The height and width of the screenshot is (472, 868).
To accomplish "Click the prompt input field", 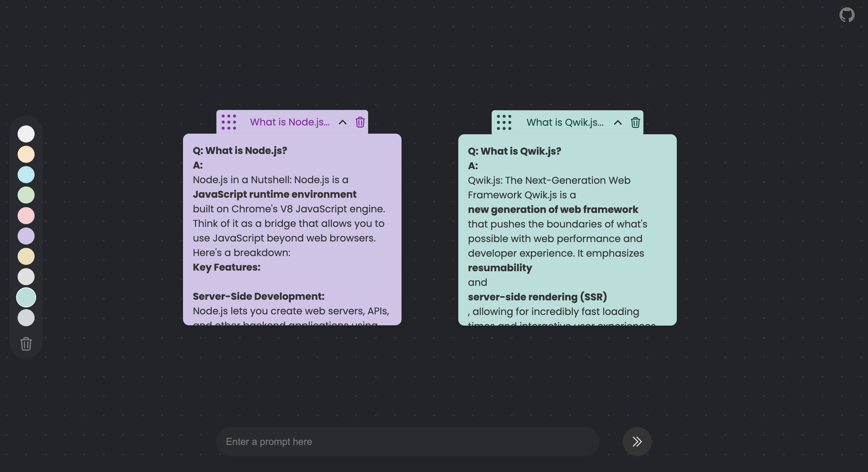I will [x=407, y=441].
